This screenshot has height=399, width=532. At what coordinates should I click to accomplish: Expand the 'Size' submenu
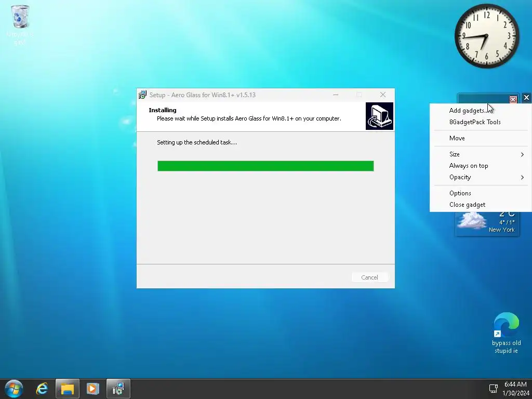pos(481,154)
